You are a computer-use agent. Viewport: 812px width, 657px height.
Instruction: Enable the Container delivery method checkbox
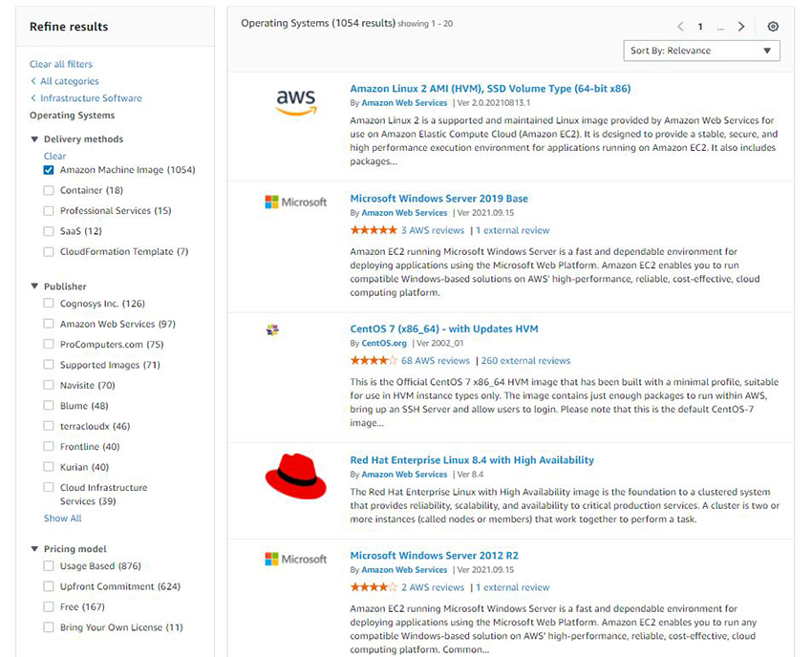[x=49, y=191]
